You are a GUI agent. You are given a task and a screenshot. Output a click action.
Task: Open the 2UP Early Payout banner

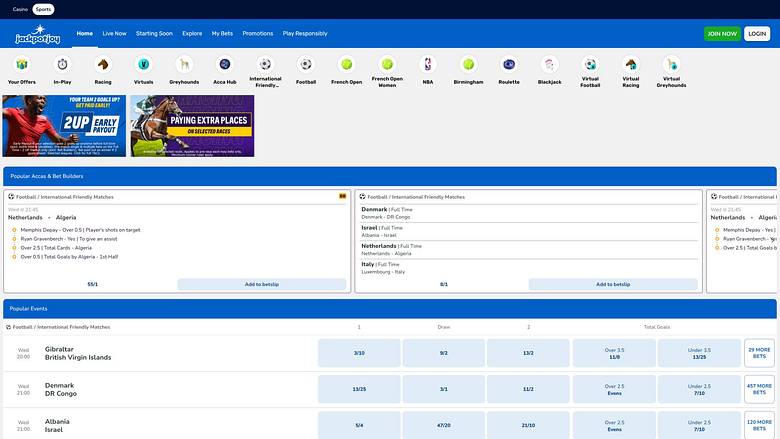(64, 126)
